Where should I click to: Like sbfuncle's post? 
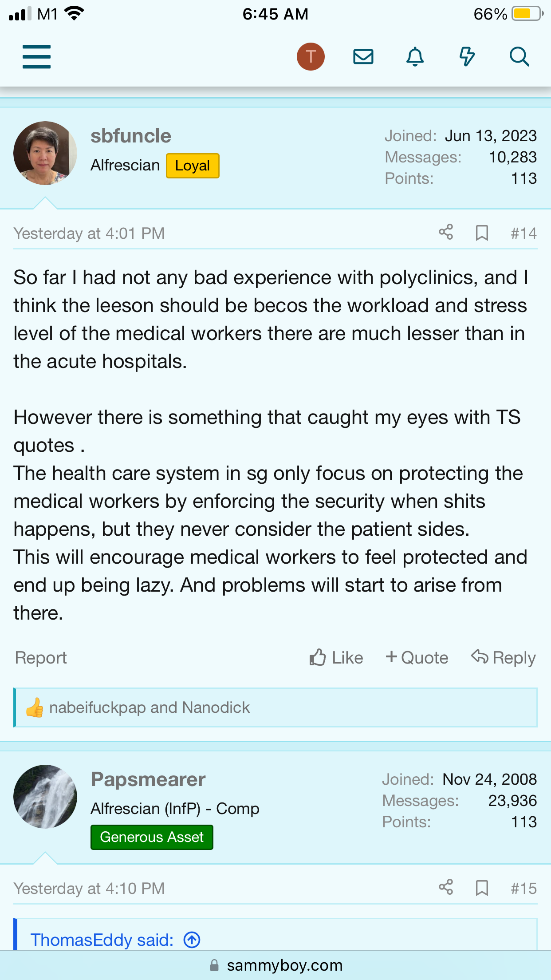[336, 657]
